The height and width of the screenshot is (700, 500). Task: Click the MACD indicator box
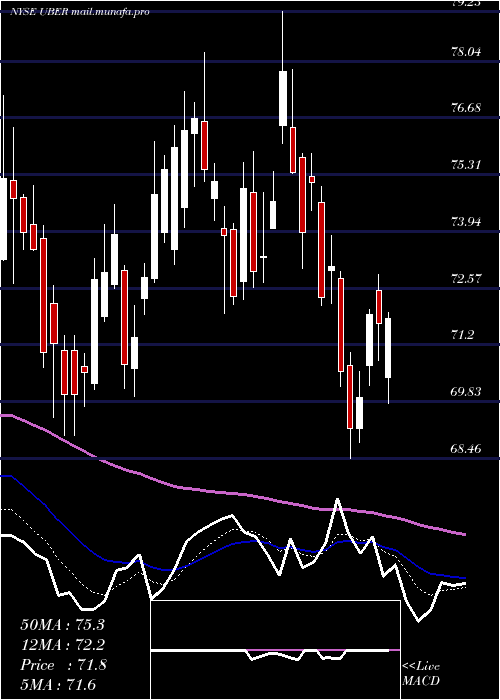(x=275, y=650)
